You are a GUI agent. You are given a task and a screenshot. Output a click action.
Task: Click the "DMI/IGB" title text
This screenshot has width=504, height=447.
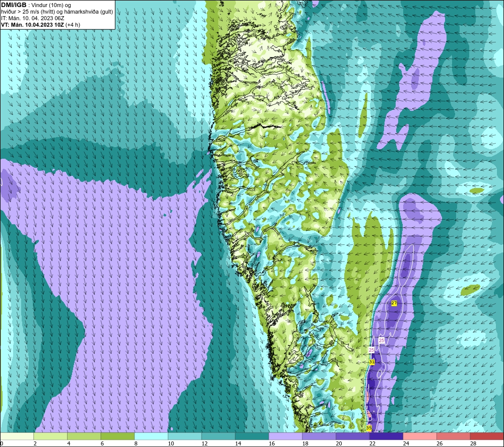[x=14, y=5]
